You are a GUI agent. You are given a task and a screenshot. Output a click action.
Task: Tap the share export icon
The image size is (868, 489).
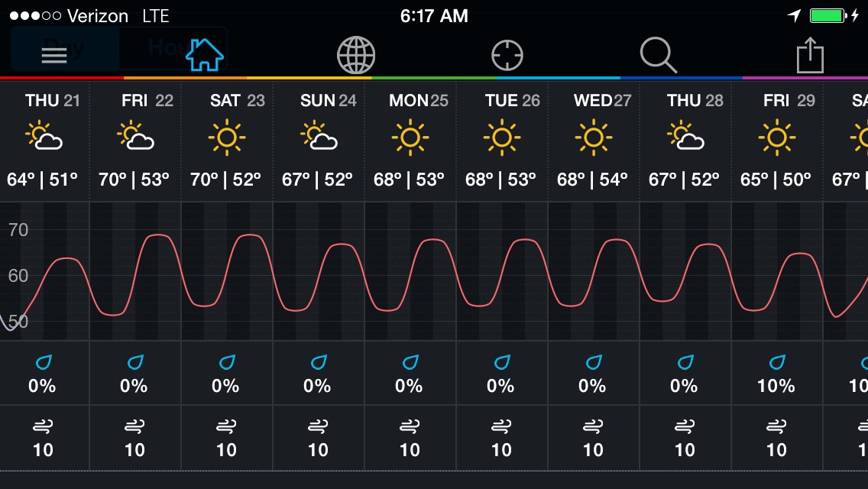point(811,55)
